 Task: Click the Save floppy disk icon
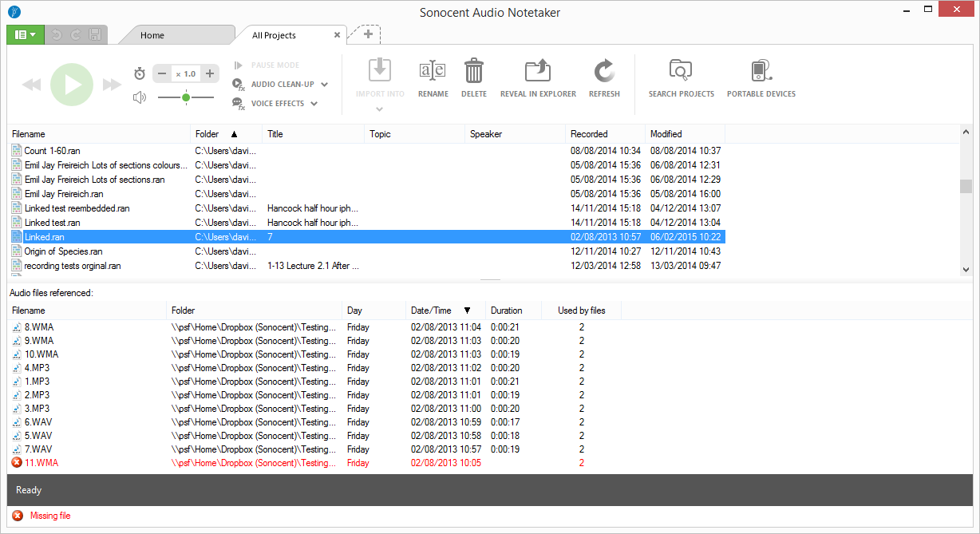pos(95,34)
